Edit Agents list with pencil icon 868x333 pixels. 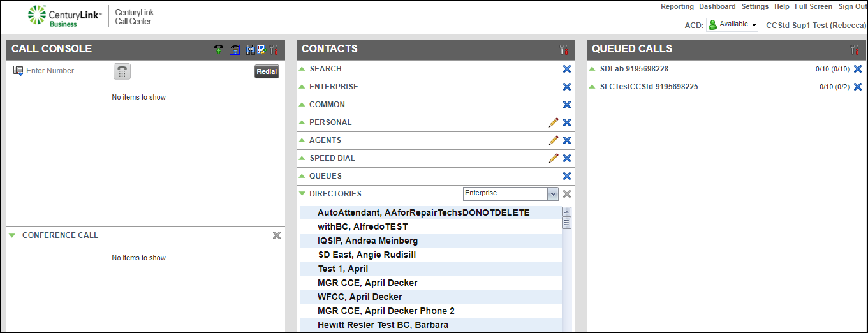[554, 140]
